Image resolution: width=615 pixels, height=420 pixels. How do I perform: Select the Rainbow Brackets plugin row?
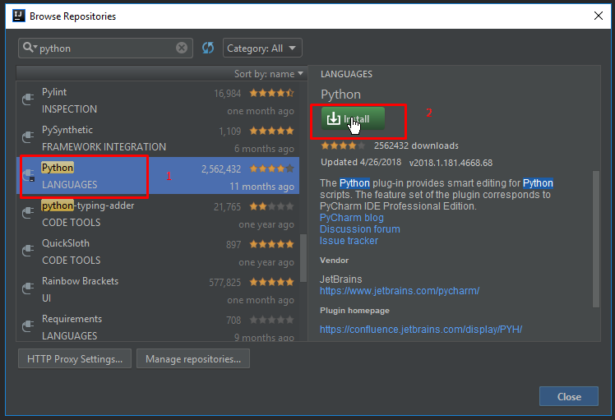(158, 289)
